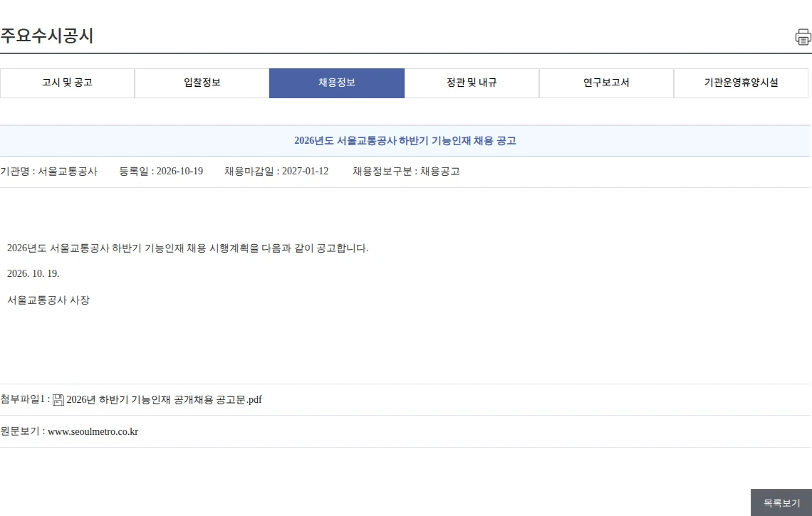Download 2026년 하반기 기능인재 공개채용 공고문.pdf
This screenshot has height=516, width=812.
click(x=164, y=399)
